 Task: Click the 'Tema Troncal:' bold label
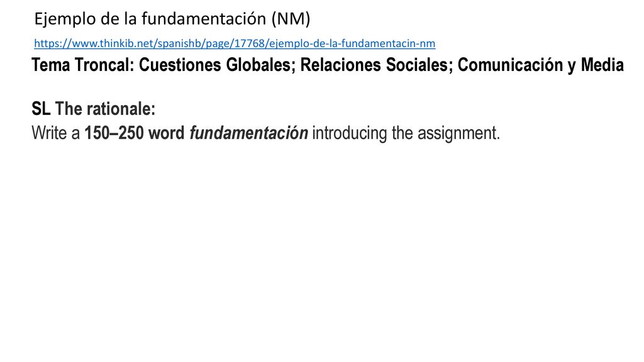coord(83,65)
